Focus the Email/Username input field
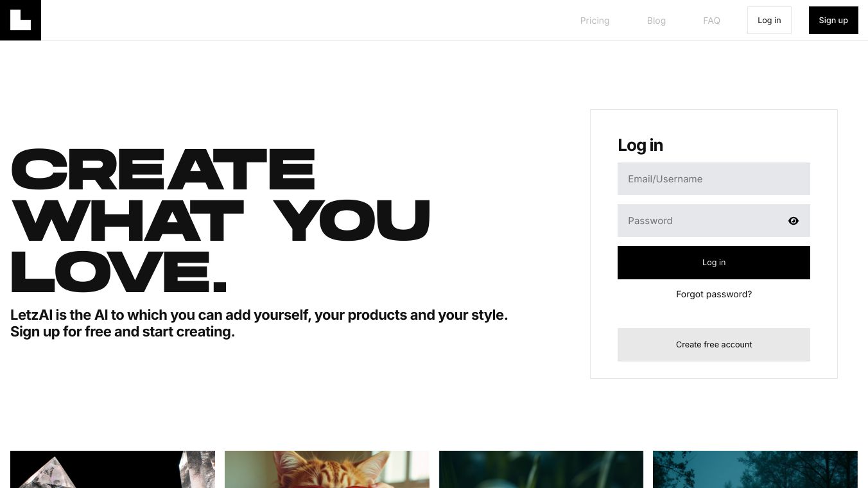Image resolution: width=868 pixels, height=488 pixels. [x=713, y=179]
